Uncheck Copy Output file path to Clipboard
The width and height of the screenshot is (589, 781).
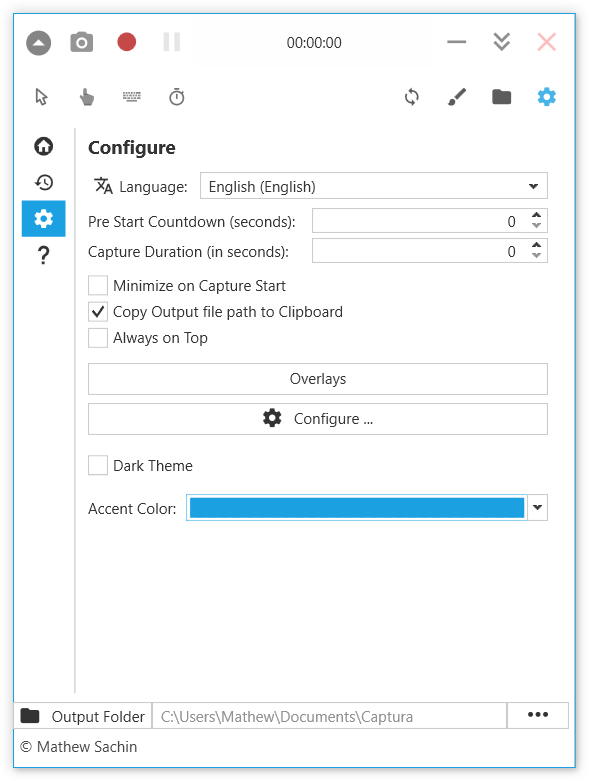point(98,312)
